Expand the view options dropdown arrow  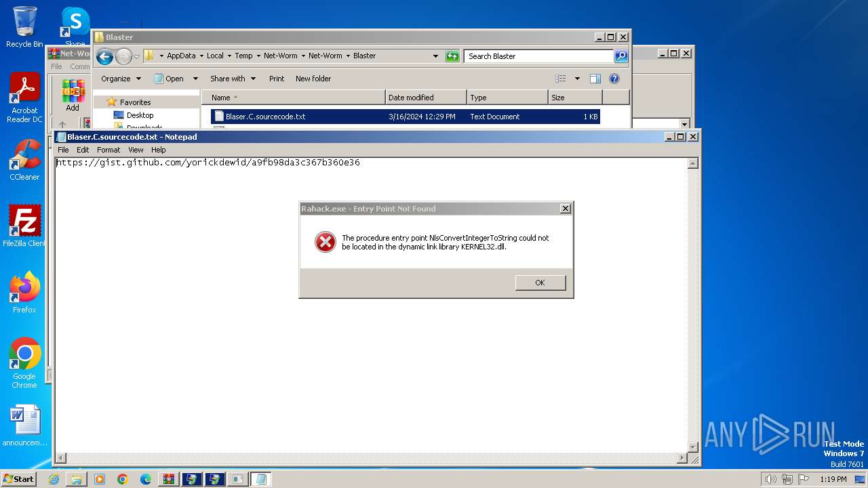point(577,79)
